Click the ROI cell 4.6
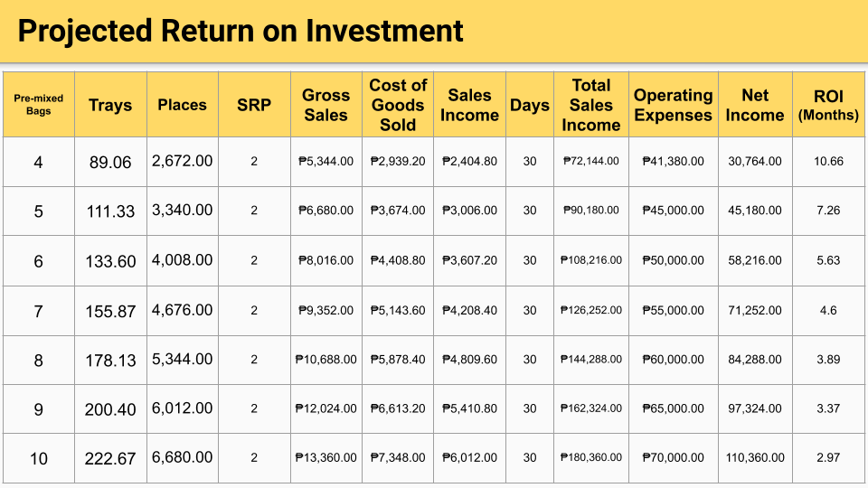The height and width of the screenshot is (488, 868). (x=828, y=311)
